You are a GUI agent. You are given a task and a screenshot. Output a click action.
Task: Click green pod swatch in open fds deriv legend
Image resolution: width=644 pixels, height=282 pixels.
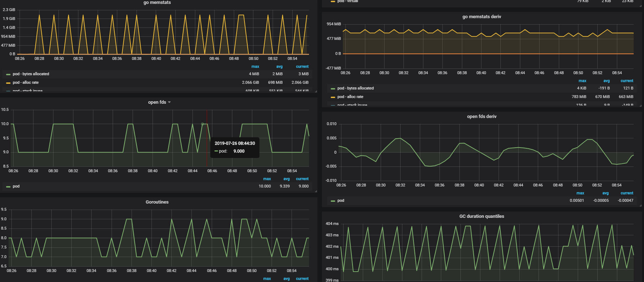tap(333, 201)
